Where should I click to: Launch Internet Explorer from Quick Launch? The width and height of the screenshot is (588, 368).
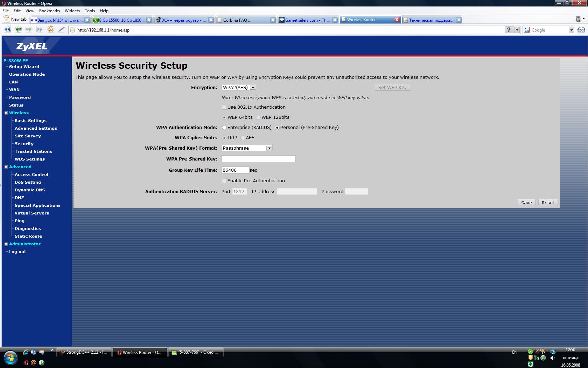point(26,352)
